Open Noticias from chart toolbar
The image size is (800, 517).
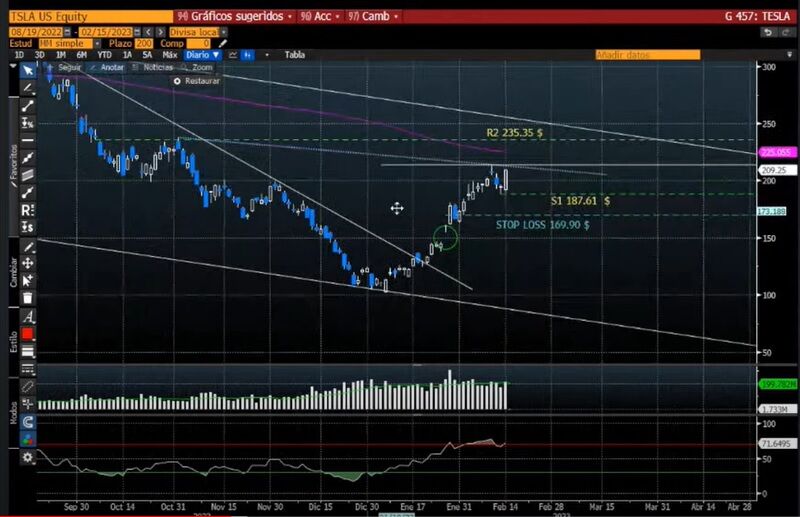[x=153, y=67]
